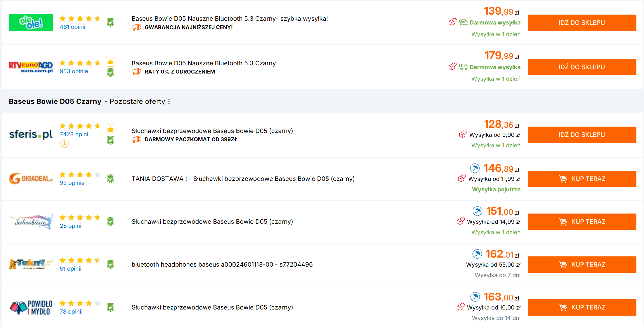
Task: Click the green shield in Tekna row
Action: click(x=110, y=265)
